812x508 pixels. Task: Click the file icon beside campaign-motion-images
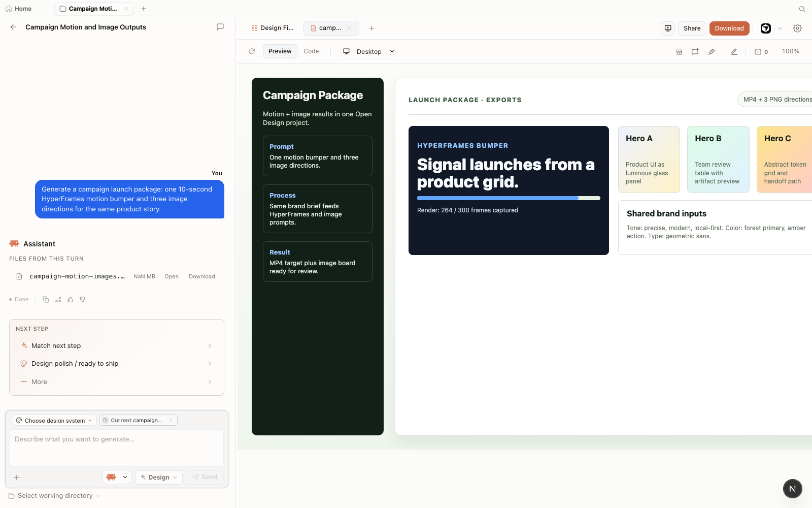[19, 276]
